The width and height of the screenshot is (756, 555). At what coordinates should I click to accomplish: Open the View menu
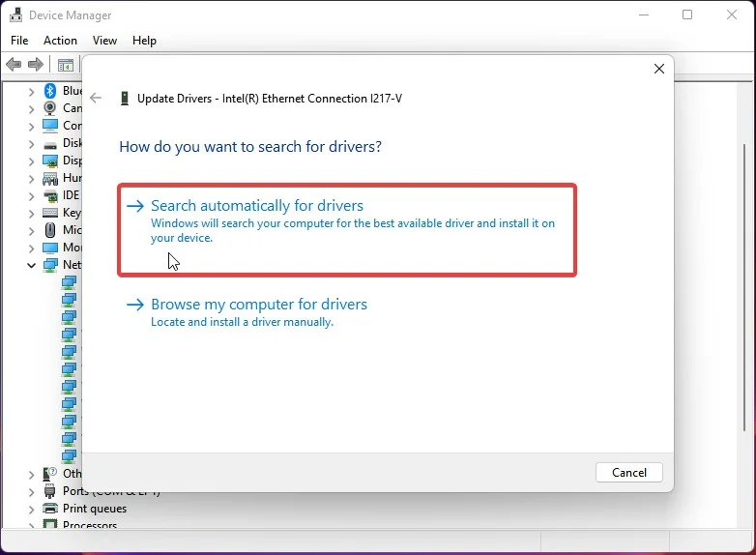(104, 41)
